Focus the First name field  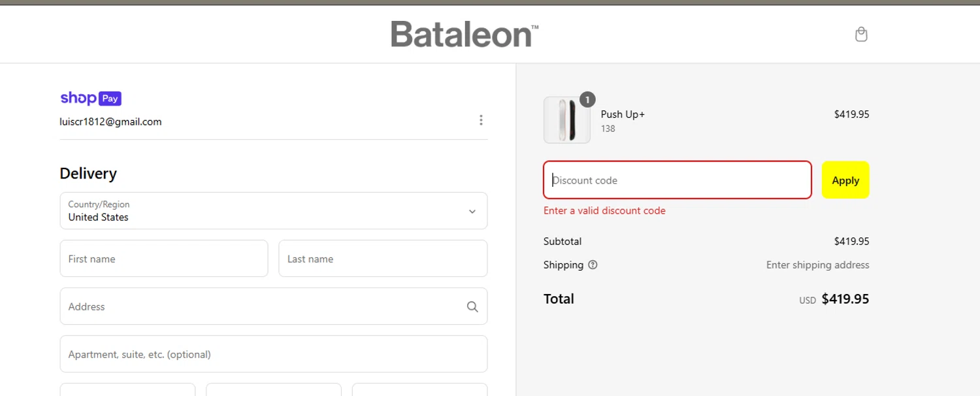coord(164,259)
